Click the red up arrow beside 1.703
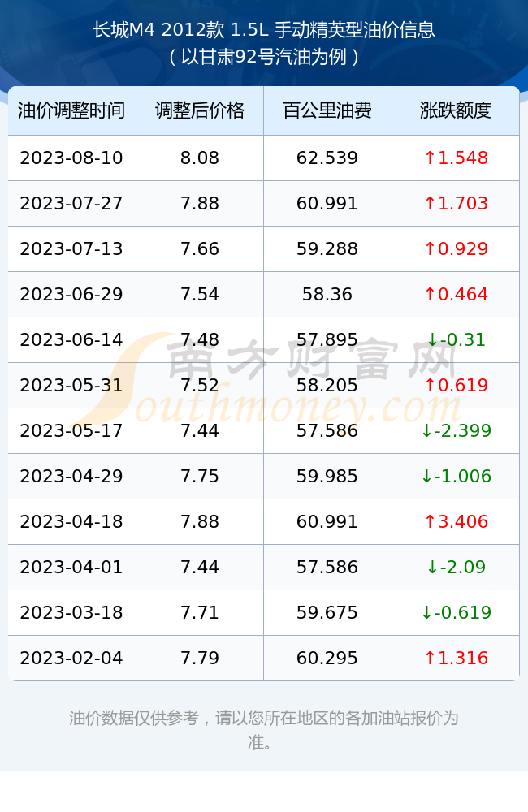The height and width of the screenshot is (812, 528). [430, 204]
